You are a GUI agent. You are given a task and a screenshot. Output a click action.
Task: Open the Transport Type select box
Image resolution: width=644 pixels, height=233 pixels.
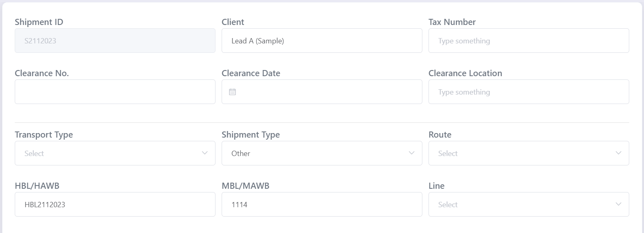[115, 153]
